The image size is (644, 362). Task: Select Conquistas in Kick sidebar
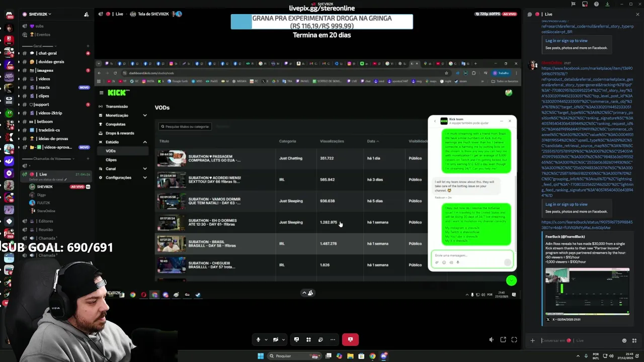(116, 124)
